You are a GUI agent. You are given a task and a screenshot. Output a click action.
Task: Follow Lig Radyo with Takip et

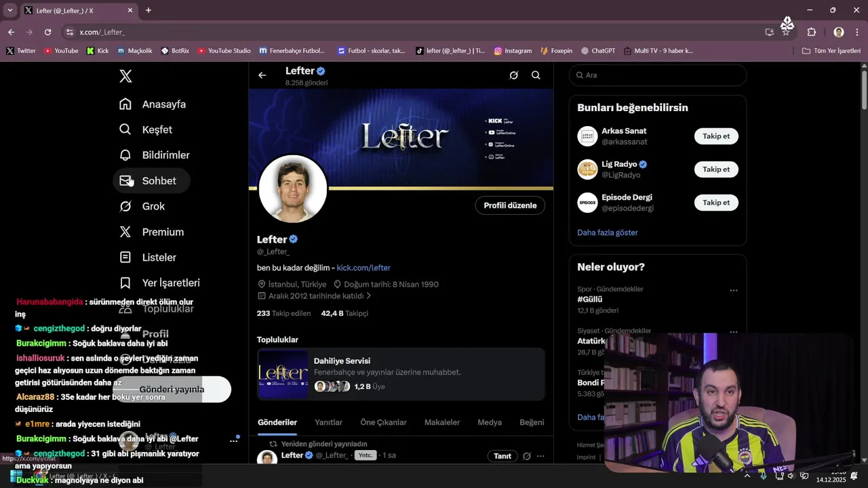coord(716,169)
